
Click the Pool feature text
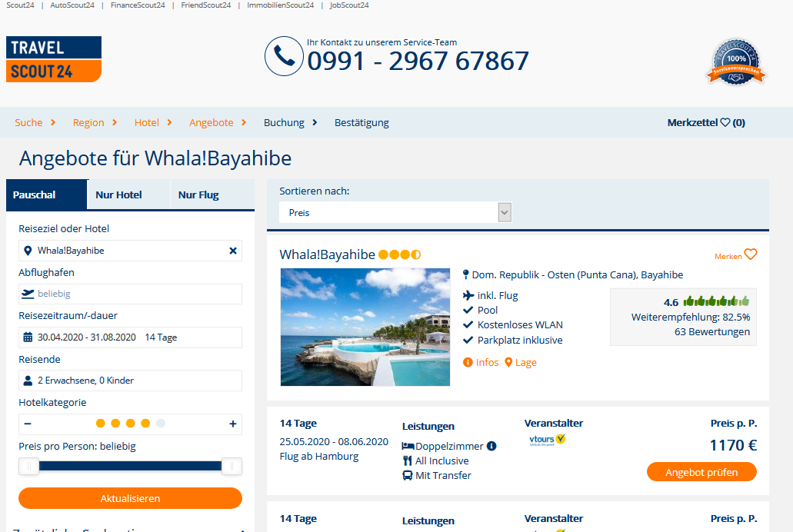pyautogui.click(x=488, y=310)
